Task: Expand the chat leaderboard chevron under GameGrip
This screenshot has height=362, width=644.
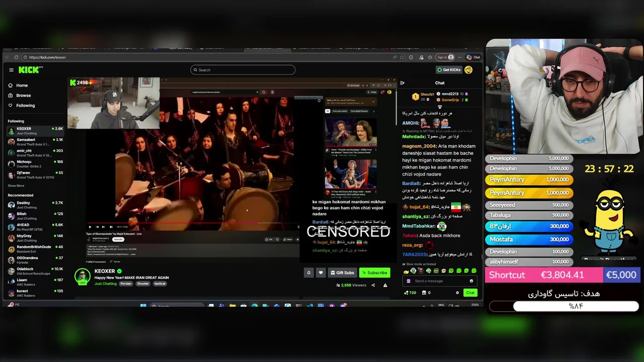Action: [x=440, y=107]
